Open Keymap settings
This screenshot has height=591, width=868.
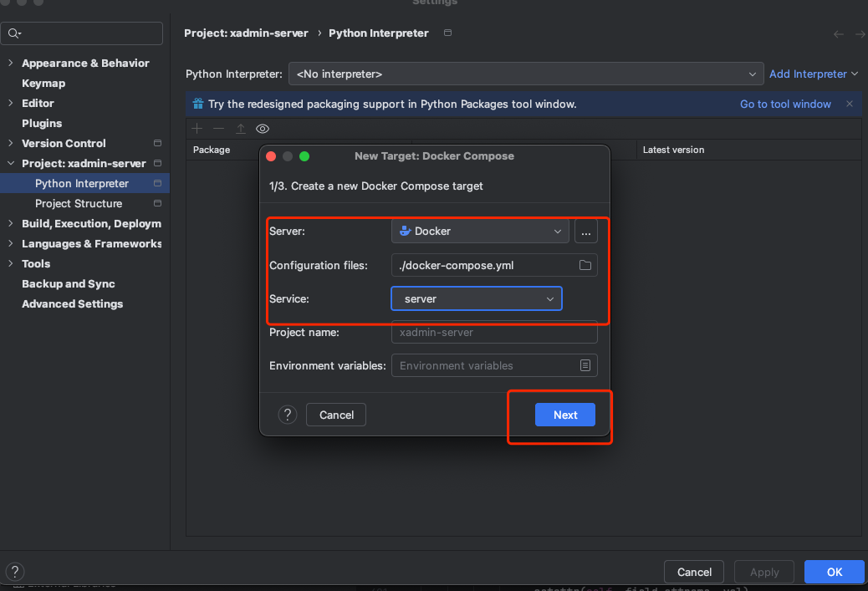[x=43, y=83]
